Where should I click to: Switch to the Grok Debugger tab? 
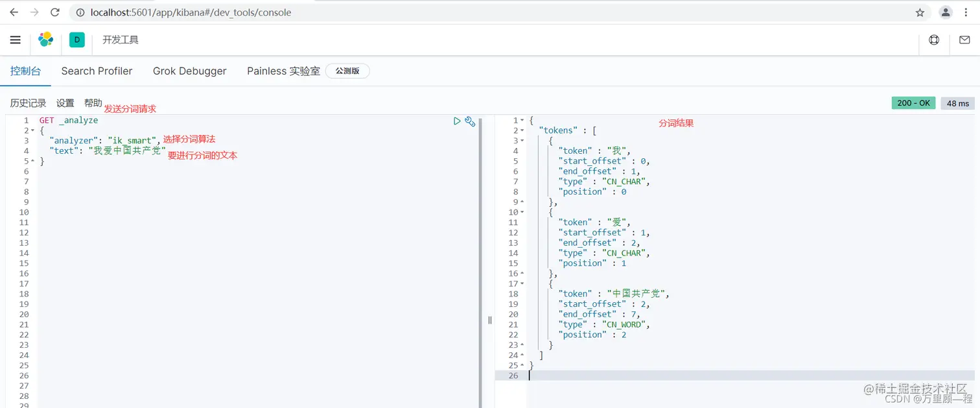point(190,71)
